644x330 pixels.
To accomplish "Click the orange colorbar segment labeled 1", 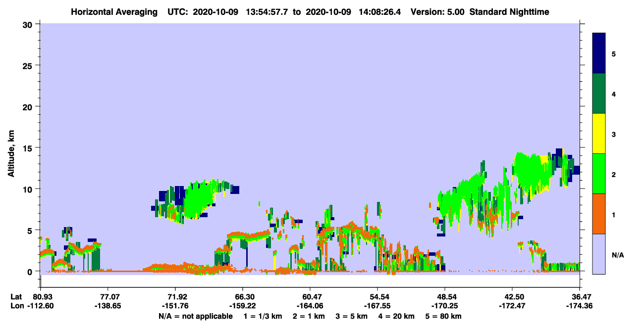I will pos(599,214).
